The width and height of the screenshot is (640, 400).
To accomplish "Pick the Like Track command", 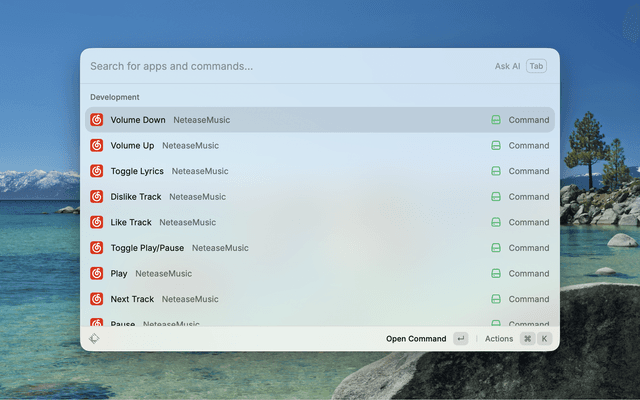I will 131,222.
